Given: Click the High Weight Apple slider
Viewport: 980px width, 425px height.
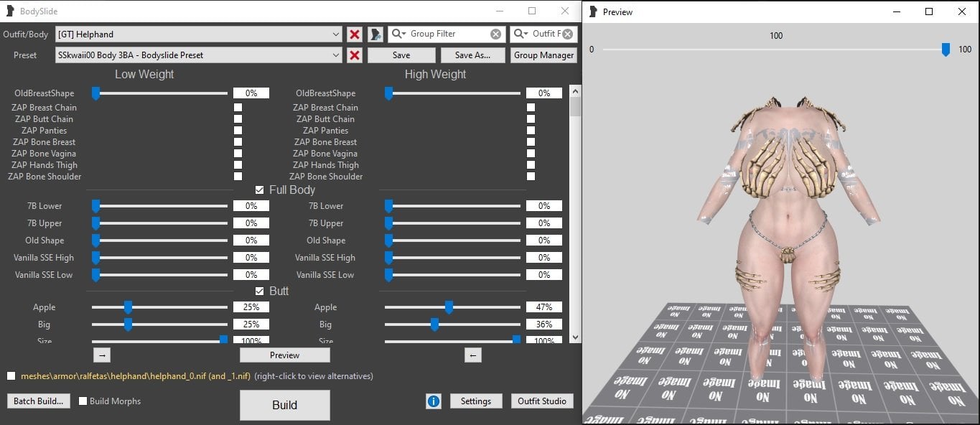Looking at the screenshot, I should (x=452, y=307).
